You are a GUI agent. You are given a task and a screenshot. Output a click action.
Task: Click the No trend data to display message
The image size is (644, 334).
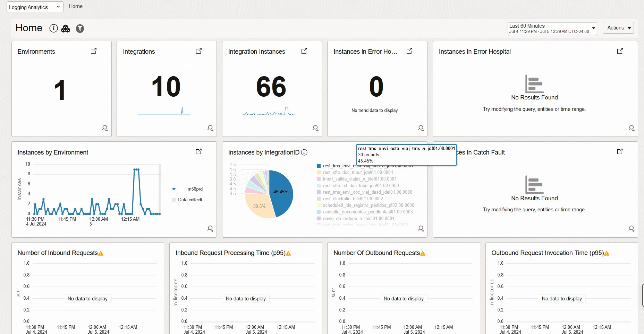[x=375, y=110]
